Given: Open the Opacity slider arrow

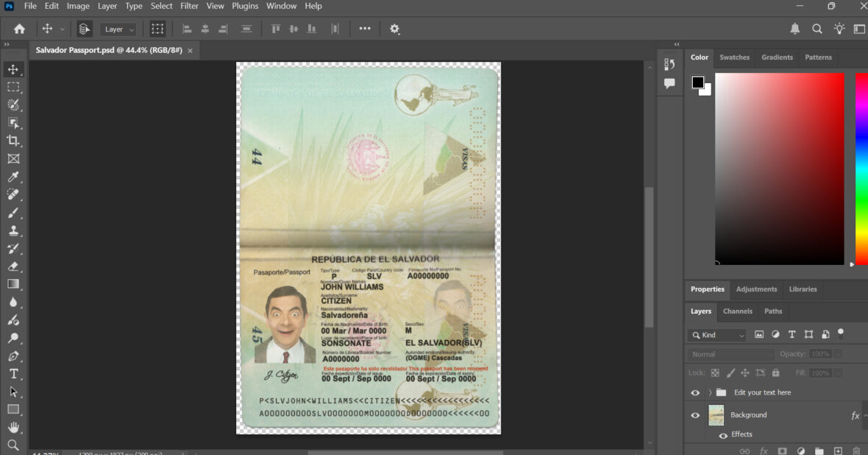Looking at the screenshot, I should pos(839,354).
